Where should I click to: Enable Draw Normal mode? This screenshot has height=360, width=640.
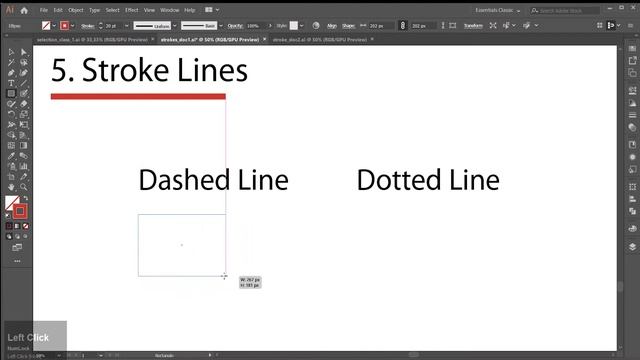point(9,236)
